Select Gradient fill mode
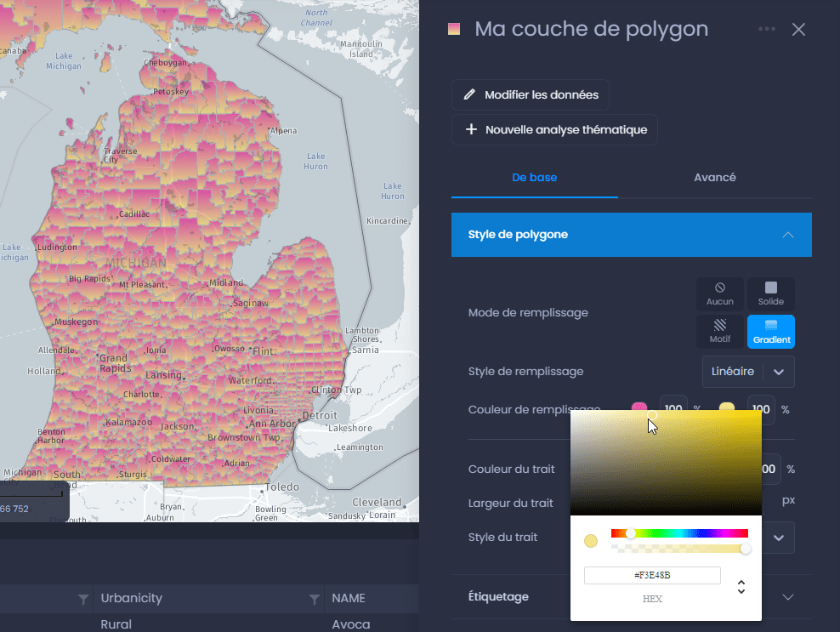The width and height of the screenshot is (840, 632). 771,331
